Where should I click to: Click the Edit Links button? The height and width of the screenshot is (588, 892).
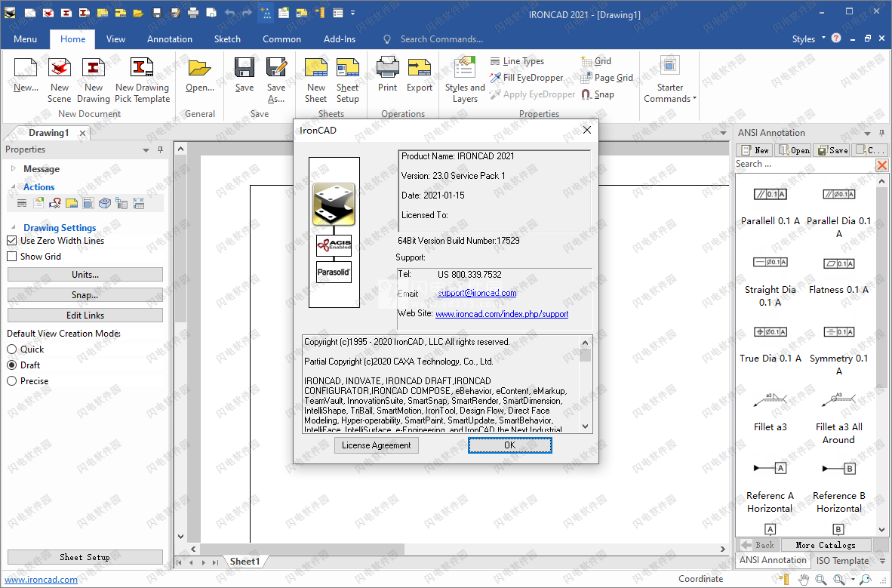pos(85,316)
